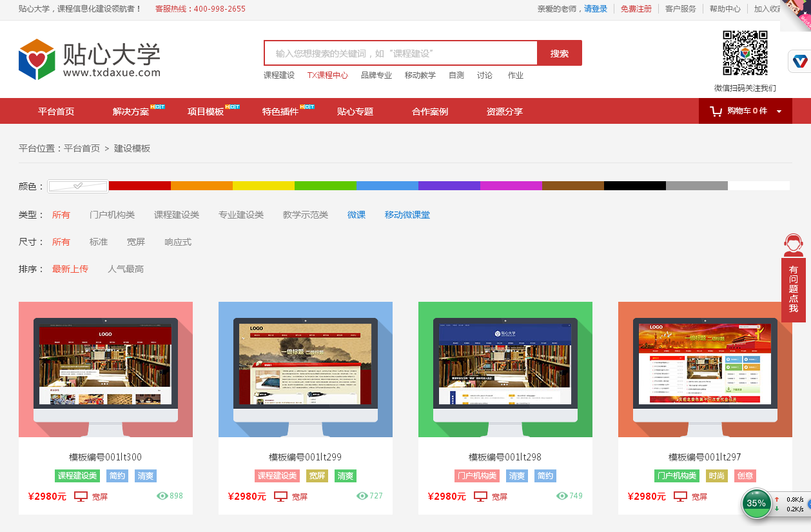This screenshot has height=532, width=811.
Task: Click the eye views icon showing 727
Action: pyautogui.click(x=362, y=496)
